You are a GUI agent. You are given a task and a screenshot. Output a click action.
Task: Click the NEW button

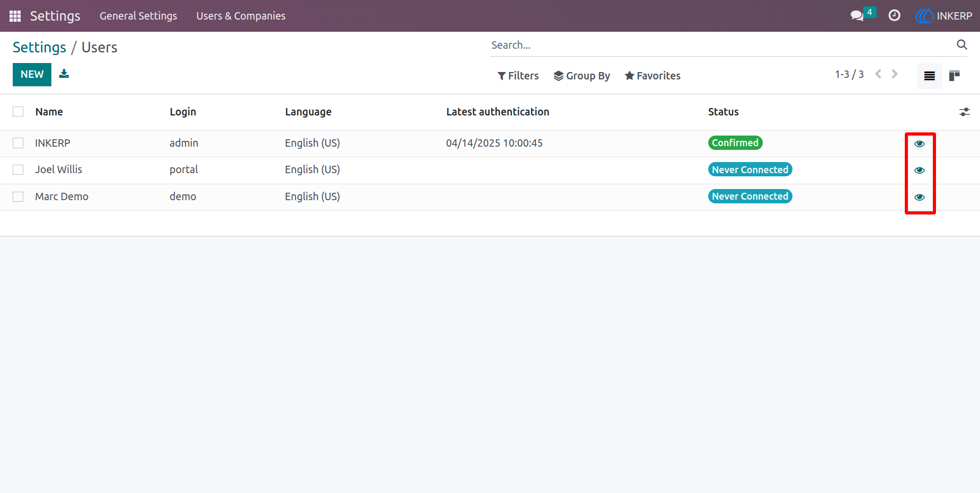point(32,75)
